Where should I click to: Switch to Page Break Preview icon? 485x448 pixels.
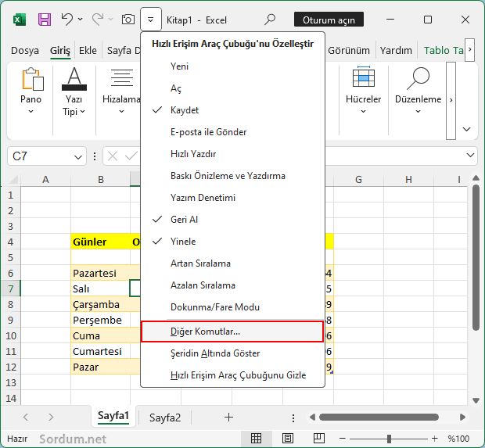[318, 438]
